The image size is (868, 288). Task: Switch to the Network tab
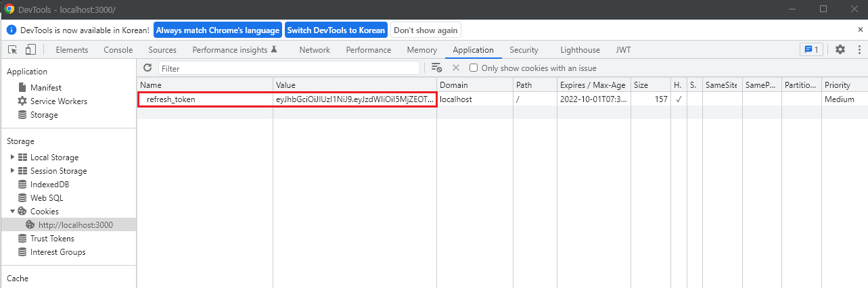point(315,50)
